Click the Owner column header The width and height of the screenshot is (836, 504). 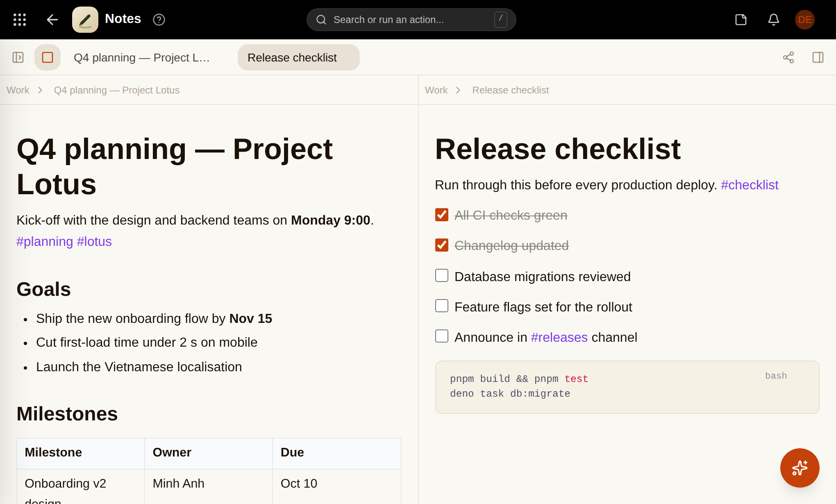click(209, 453)
